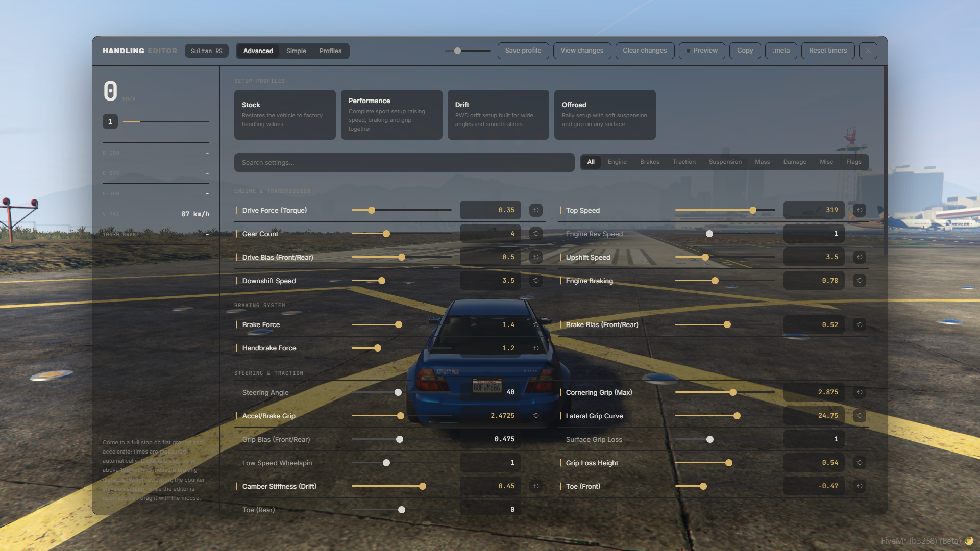
Task: Switch to the Simple mode tab
Action: point(296,51)
